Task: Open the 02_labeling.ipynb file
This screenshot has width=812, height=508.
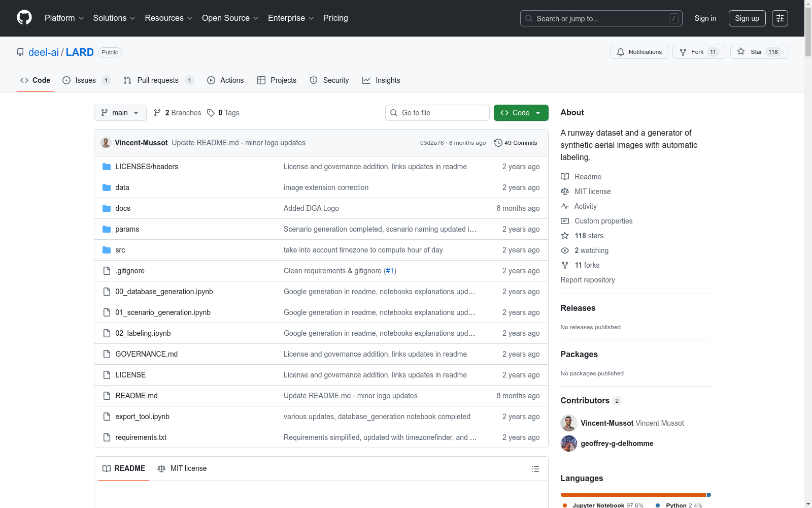Action: tap(143, 333)
